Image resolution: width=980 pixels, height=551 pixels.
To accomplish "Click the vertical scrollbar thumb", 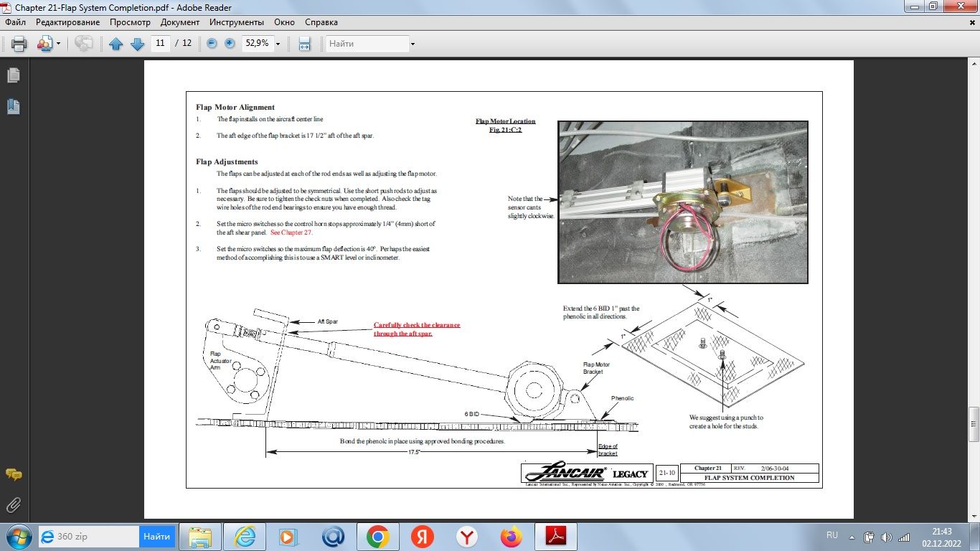I will click(974, 425).
